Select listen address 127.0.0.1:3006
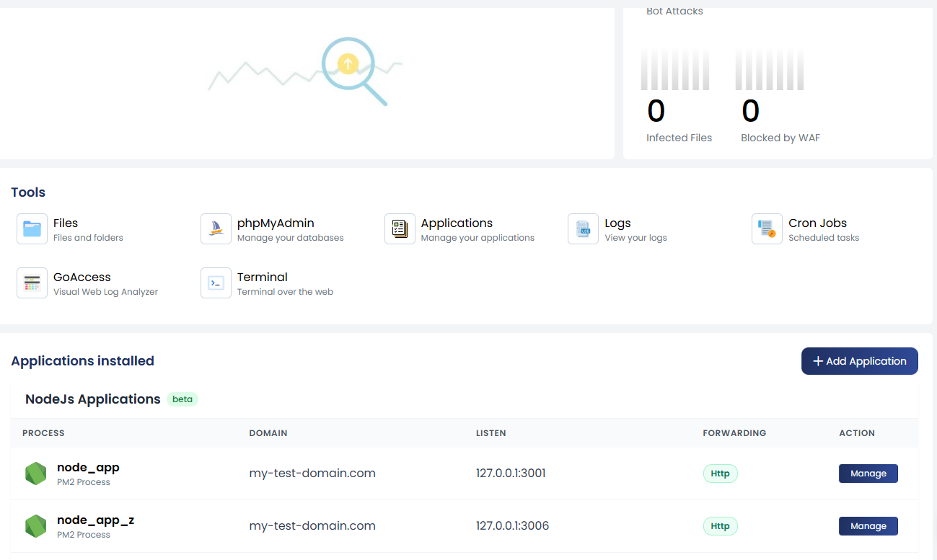 click(512, 526)
